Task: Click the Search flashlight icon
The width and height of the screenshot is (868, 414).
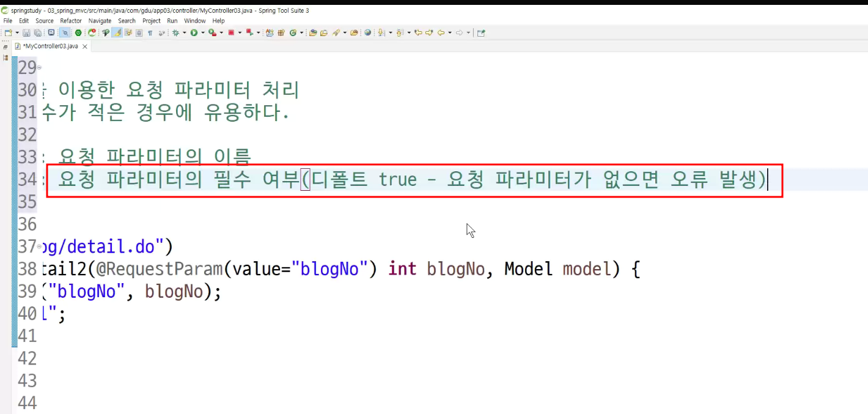Action: [336, 33]
